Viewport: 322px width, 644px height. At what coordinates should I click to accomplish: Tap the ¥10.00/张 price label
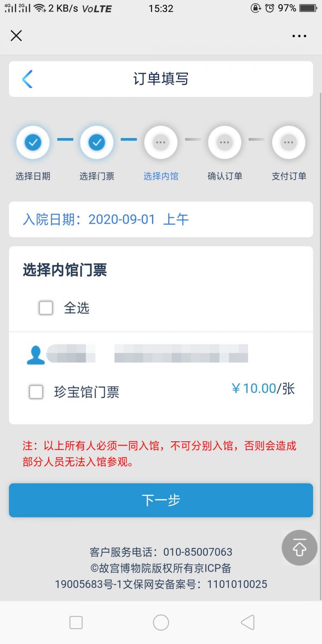click(263, 388)
